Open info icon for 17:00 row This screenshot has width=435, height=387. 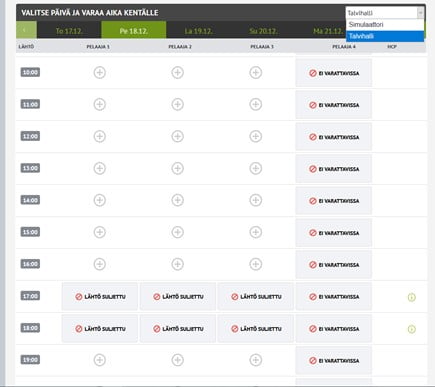[x=412, y=297]
